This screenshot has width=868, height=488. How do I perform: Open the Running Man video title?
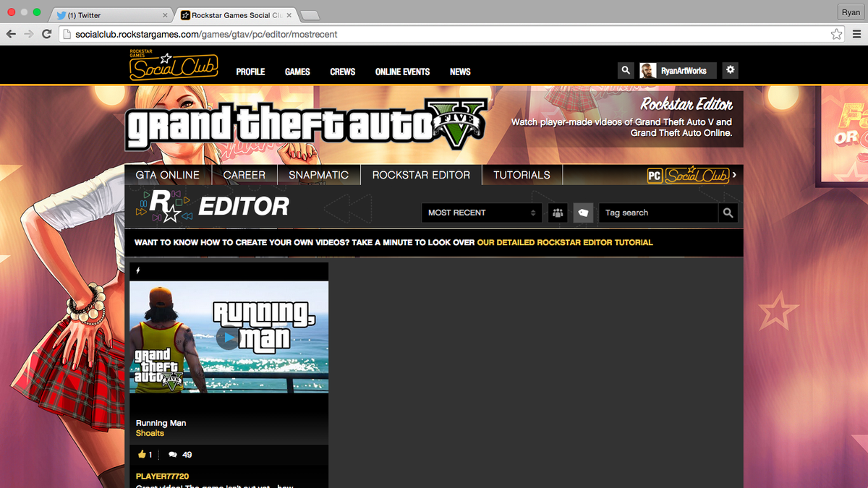(x=161, y=423)
